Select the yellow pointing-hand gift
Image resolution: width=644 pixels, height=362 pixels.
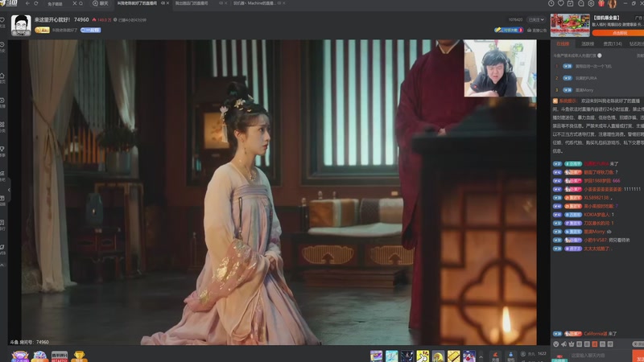[423, 356]
